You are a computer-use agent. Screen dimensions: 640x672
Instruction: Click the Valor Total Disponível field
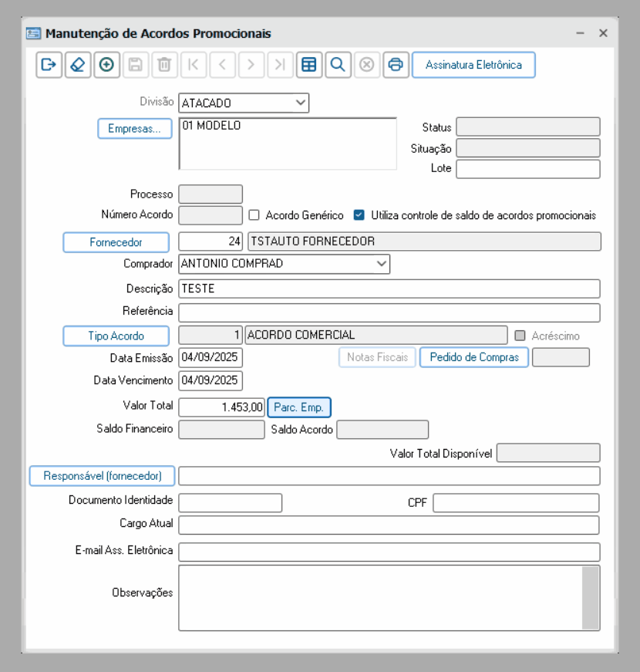(x=548, y=453)
